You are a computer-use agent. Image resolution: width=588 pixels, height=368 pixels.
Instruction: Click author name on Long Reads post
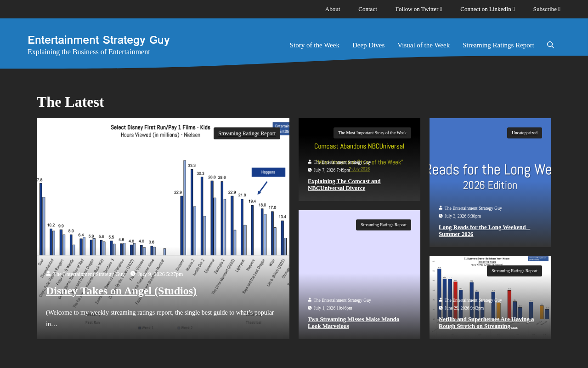click(x=473, y=208)
